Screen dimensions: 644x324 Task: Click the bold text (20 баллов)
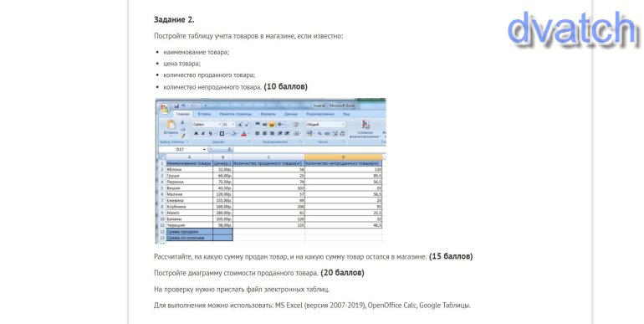[343, 273]
